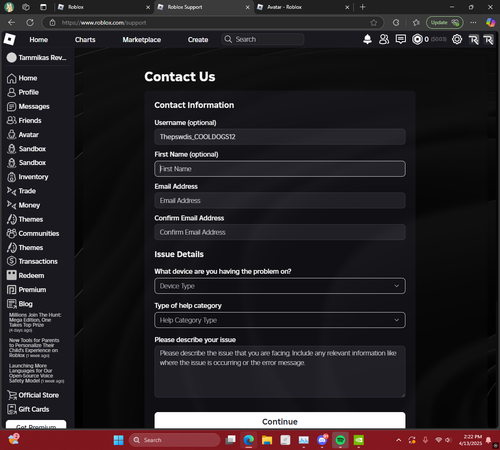Screen dimensions: 500x450
Task: Click the Confirm Email Address field
Action: pos(280,232)
